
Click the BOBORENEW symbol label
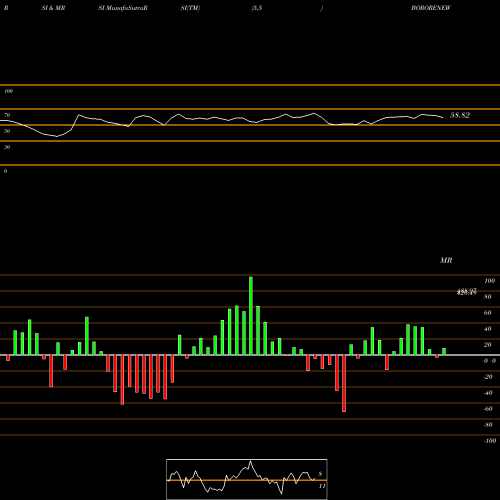pos(431,8)
